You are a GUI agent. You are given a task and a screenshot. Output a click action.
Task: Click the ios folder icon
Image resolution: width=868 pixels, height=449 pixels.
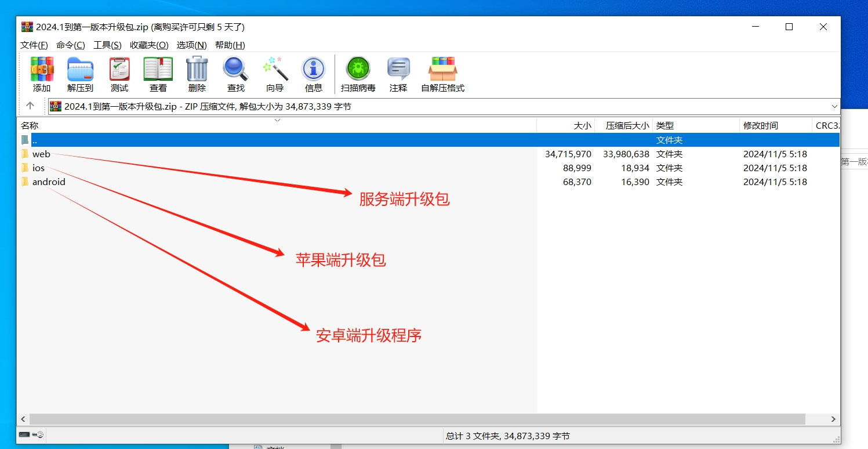25,168
